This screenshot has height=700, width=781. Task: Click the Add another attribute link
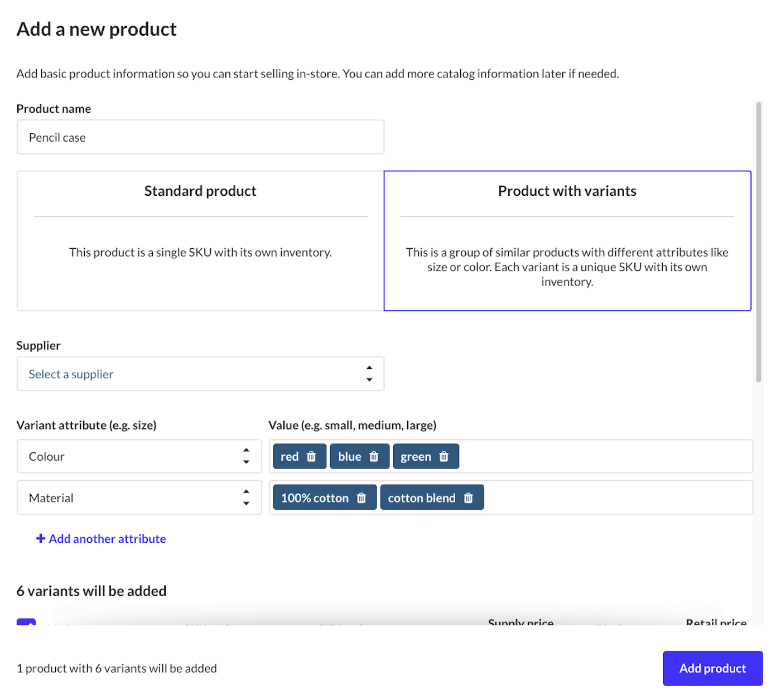click(x=107, y=538)
